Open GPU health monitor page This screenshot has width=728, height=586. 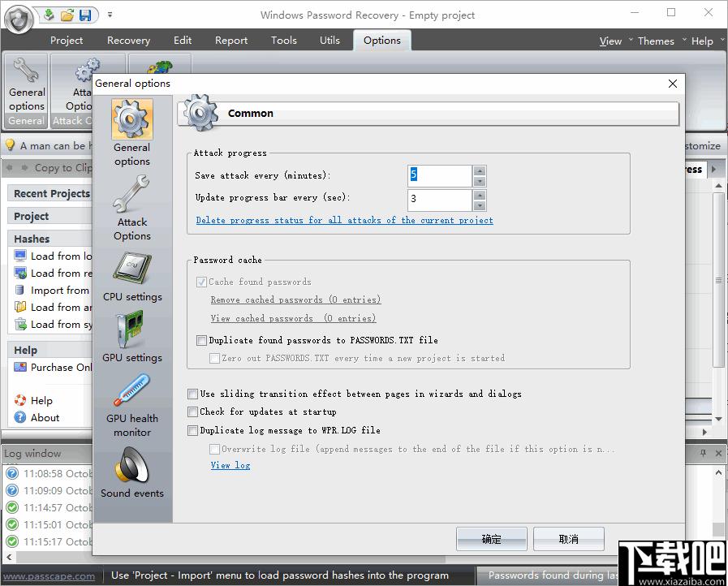point(131,391)
